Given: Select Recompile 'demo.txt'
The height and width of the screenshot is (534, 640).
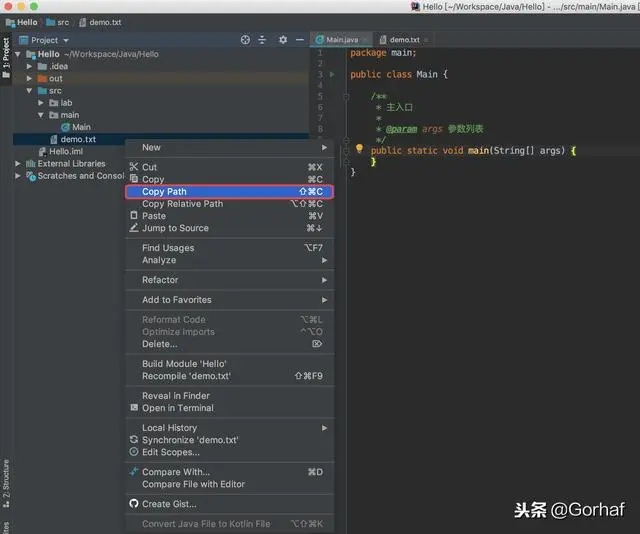Looking at the screenshot, I should click(x=230, y=376).
